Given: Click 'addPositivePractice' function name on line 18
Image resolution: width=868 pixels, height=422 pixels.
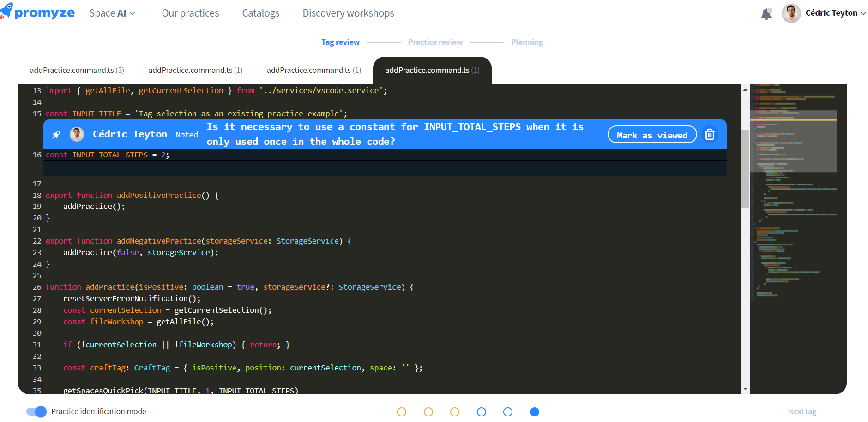Looking at the screenshot, I should [159, 195].
